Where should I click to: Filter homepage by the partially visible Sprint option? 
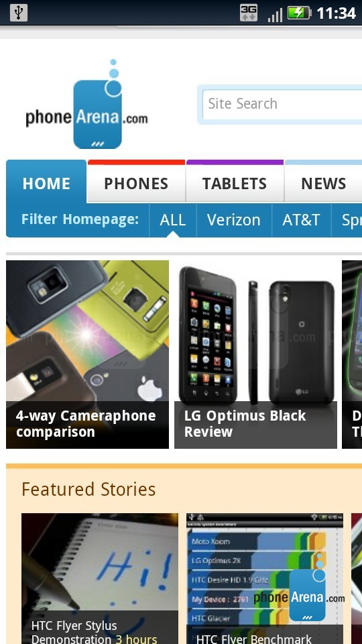pyautogui.click(x=347, y=220)
